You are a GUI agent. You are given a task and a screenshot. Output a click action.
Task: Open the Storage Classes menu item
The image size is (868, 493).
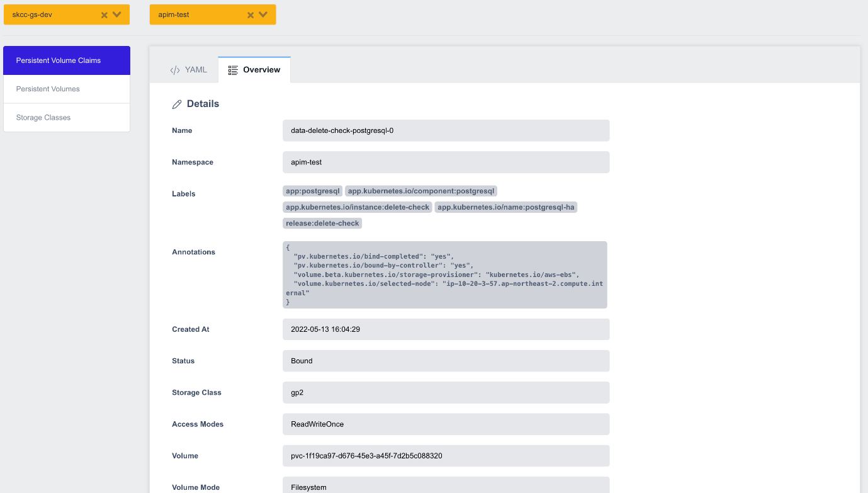coord(67,118)
